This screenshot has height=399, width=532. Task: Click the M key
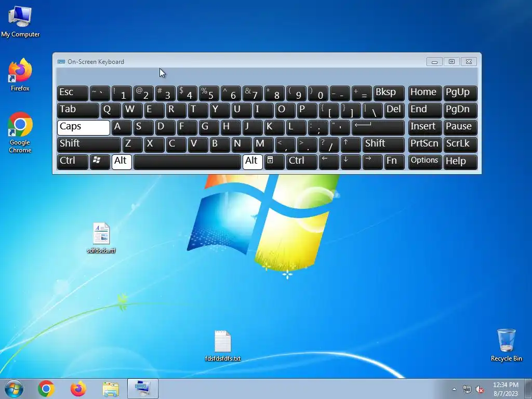pyautogui.click(x=263, y=144)
